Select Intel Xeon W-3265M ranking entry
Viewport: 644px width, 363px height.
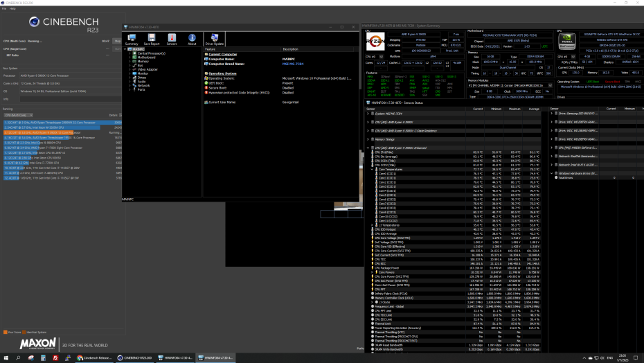click(62, 127)
